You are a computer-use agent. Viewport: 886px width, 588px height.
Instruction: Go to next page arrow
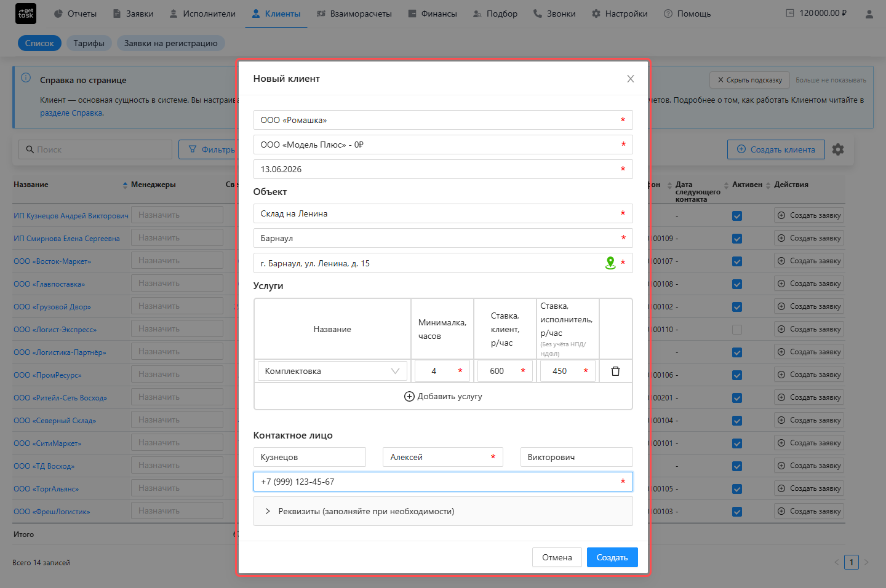(866, 562)
